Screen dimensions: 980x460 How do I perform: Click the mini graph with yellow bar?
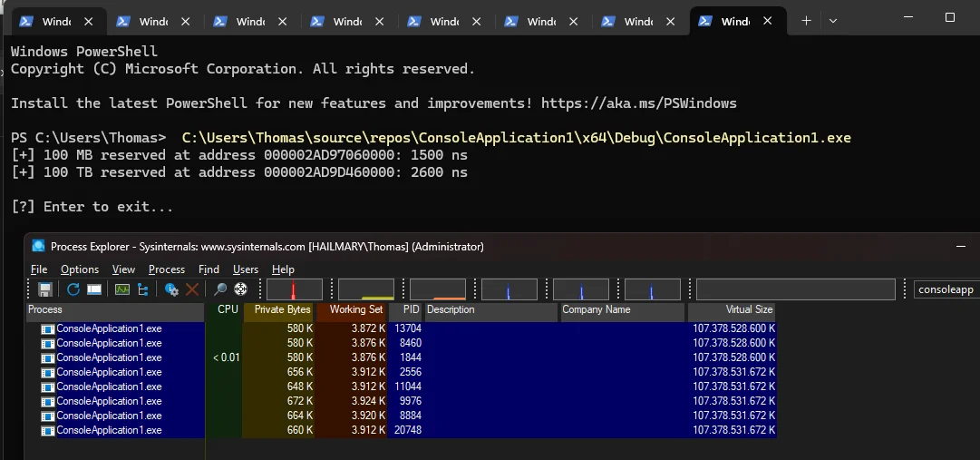(x=366, y=289)
